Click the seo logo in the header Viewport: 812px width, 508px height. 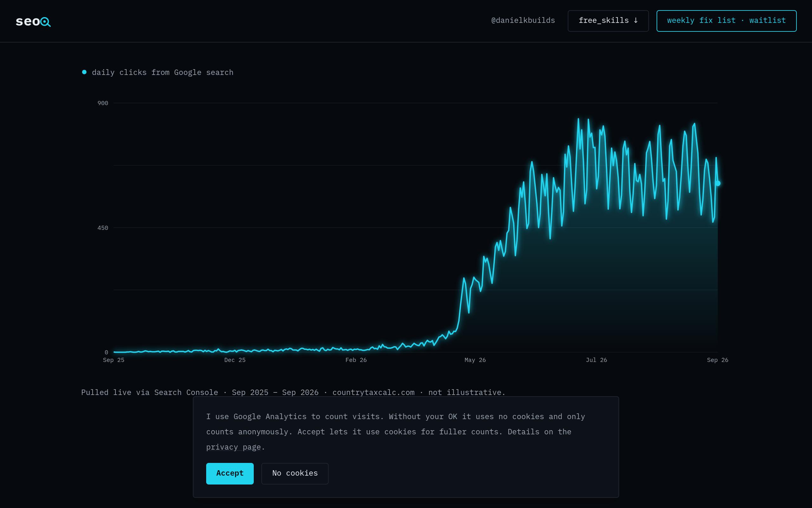click(33, 21)
